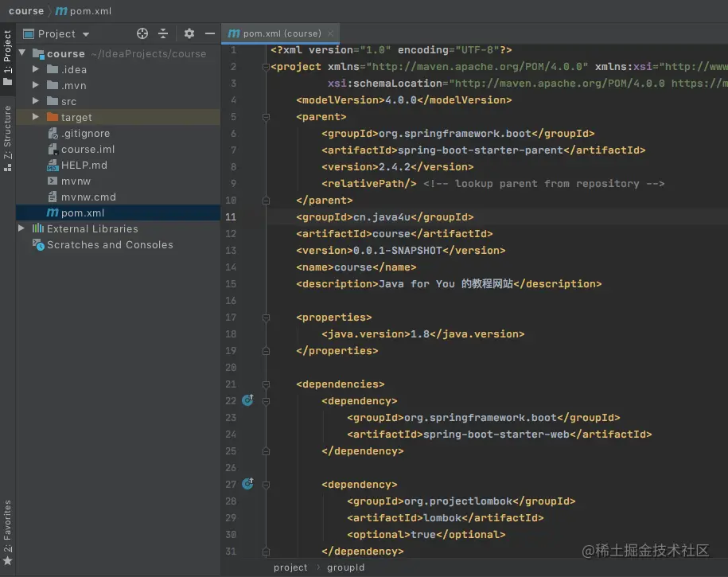
Task: Click line number 11 in gutter
Action: click(x=231, y=217)
